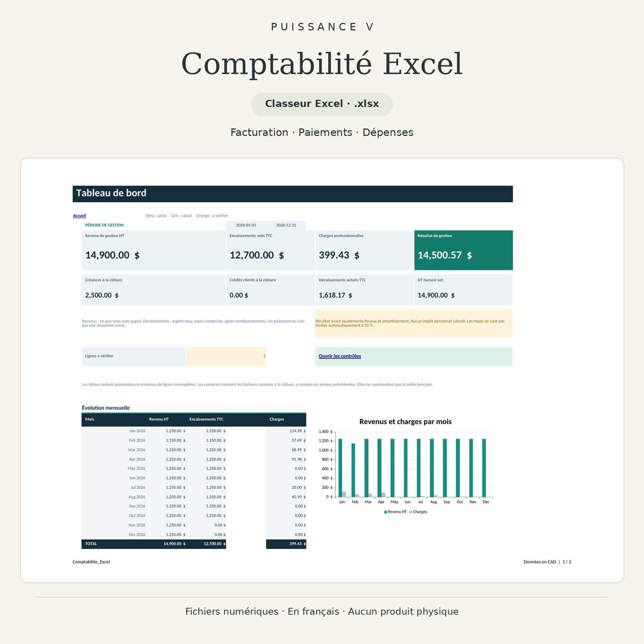This screenshot has height=644, width=644.
Task: Click the Crédits clients à la clôture card
Action: tap(270, 290)
